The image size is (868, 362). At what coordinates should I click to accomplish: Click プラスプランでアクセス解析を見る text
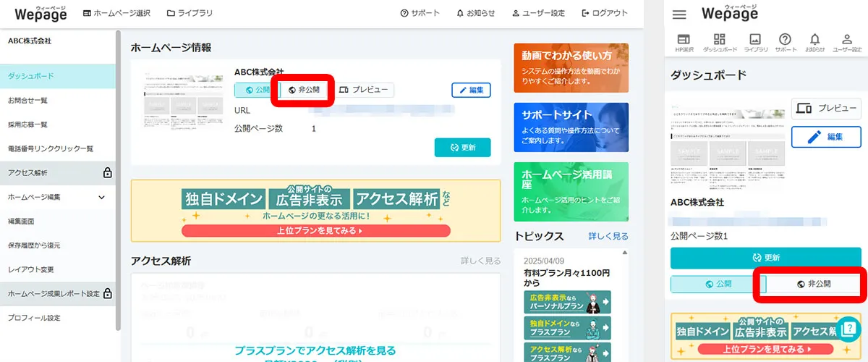coord(315,350)
